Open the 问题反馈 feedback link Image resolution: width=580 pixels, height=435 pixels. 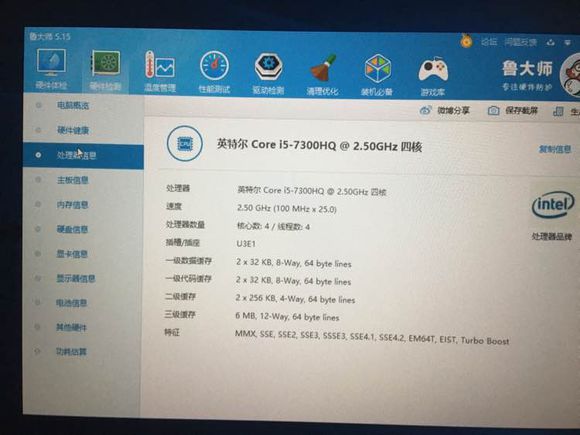pos(520,42)
